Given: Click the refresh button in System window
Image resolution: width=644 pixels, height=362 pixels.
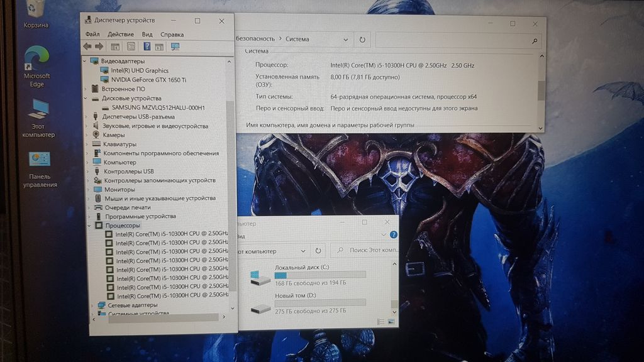Looking at the screenshot, I should click(x=362, y=40).
